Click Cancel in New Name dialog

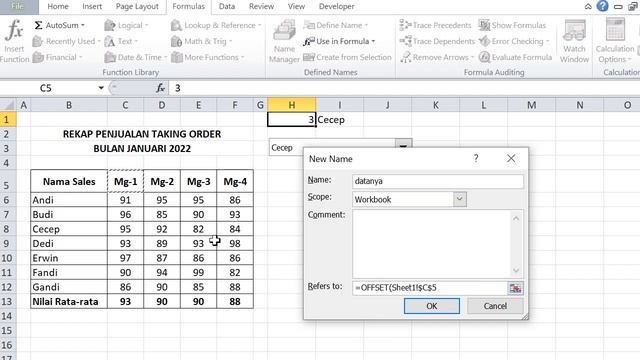coord(495,306)
